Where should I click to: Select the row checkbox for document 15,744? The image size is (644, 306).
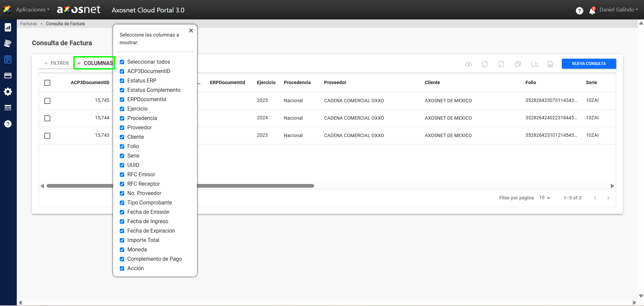(x=47, y=118)
